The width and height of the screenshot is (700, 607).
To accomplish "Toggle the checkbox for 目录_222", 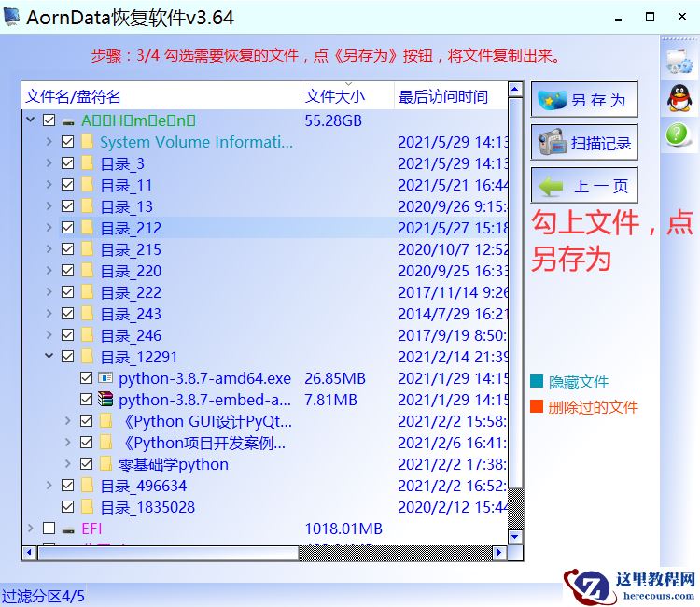I will pyautogui.click(x=68, y=291).
